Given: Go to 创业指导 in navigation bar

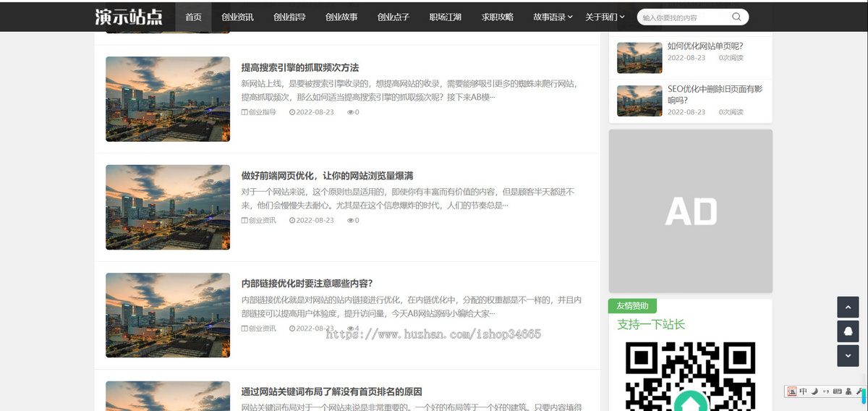Looking at the screenshot, I should 289,17.
